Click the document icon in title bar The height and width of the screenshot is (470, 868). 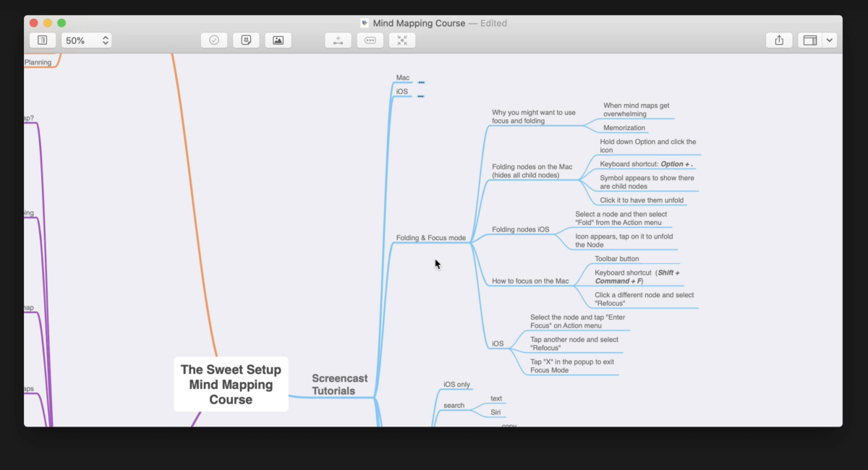pos(365,23)
